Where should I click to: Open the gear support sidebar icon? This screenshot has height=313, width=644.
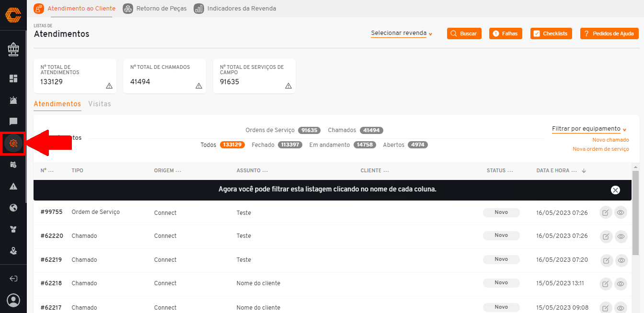[13, 143]
